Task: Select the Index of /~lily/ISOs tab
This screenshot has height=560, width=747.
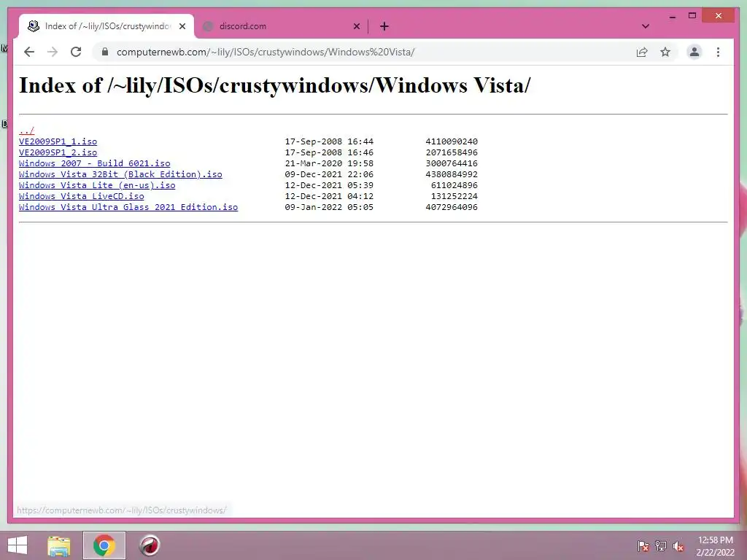Action: pos(107,26)
